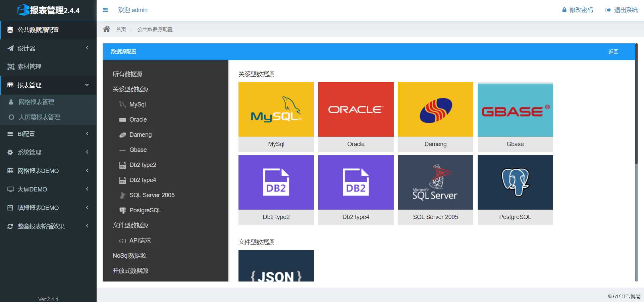The width and height of the screenshot is (644, 302).
Task: Click the 首页 breadcrumb link
Action: pyautogui.click(x=121, y=29)
